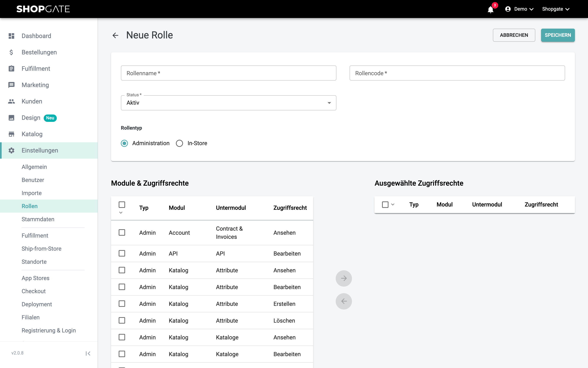Click the Shopgate logo
The width and height of the screenshot is (588, 368).
[x=43, y=9]
